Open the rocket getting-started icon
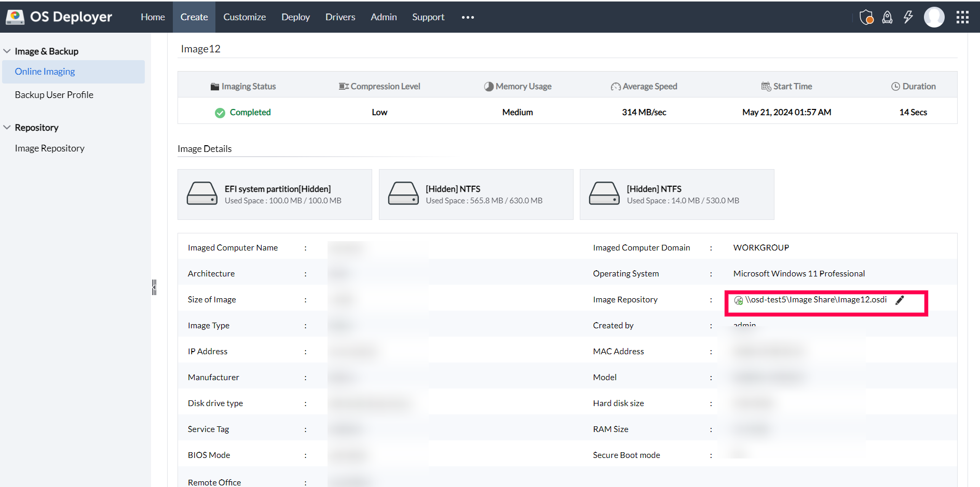 [x=887, y=17]
